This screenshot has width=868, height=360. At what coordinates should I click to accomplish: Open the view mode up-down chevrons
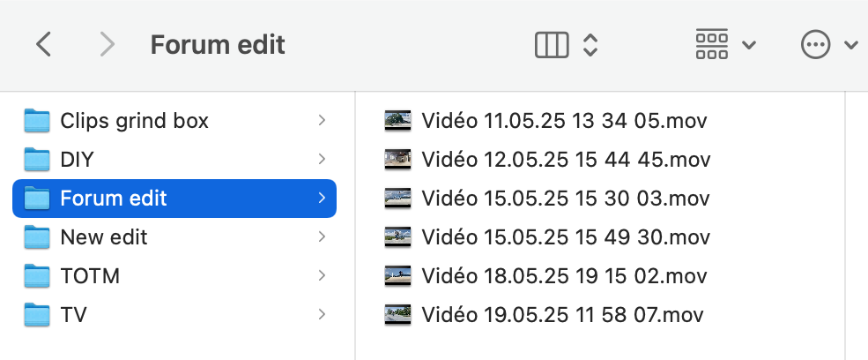click(590, 44)
